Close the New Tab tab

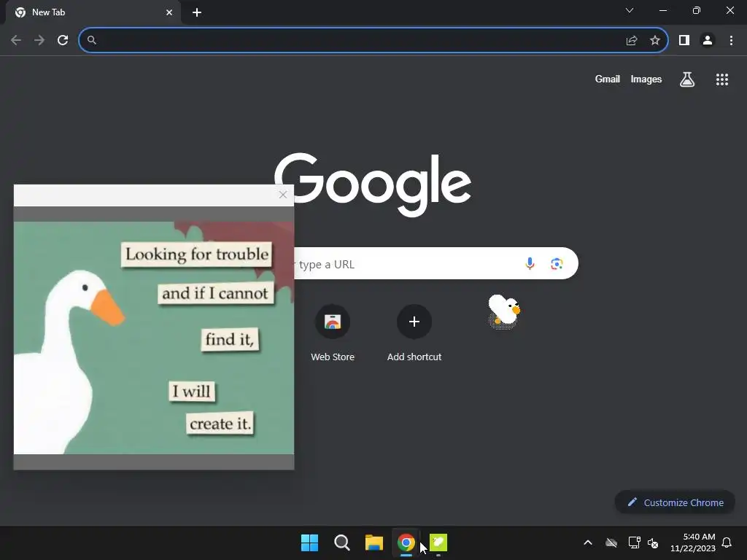(169, 12)
